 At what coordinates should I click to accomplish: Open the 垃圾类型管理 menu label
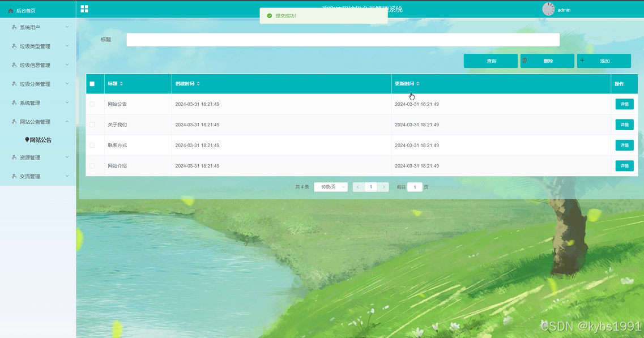[x=35, y=46]
